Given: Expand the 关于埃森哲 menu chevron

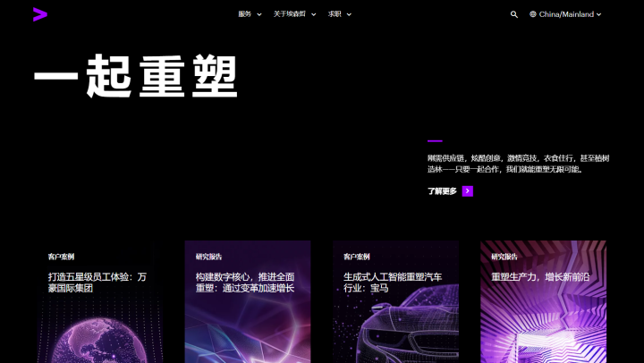Looking at the screenshot, I should pyautogui.click(x=313, y=14).
